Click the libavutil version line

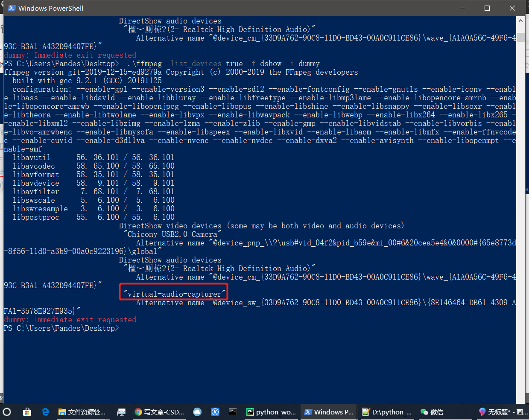94,157
